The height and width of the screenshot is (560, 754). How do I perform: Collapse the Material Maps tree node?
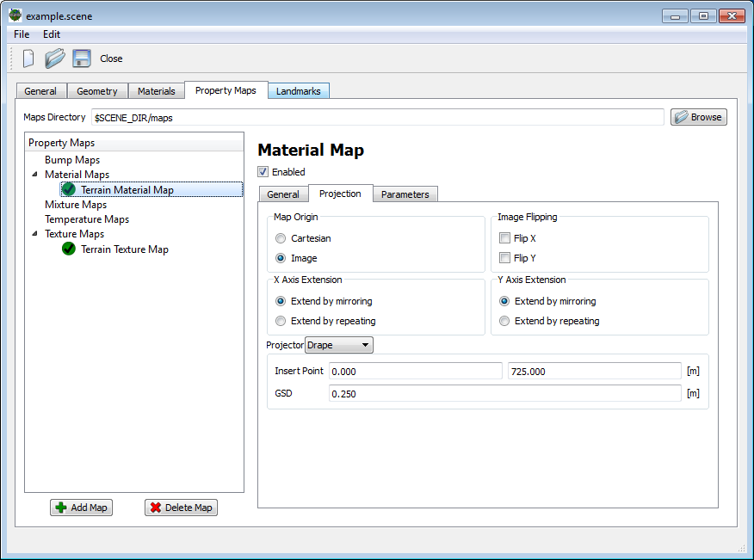click(33, 175)
